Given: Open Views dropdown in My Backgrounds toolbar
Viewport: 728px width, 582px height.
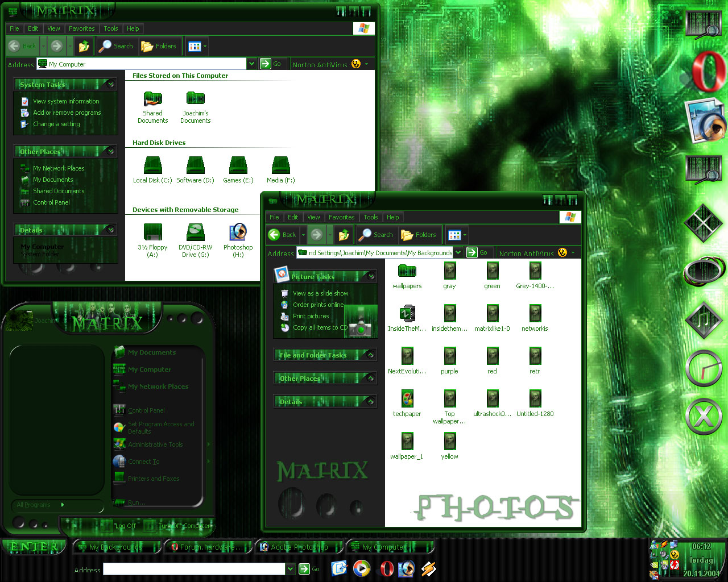Looking at the screenshot, I should tap(465, 235).
